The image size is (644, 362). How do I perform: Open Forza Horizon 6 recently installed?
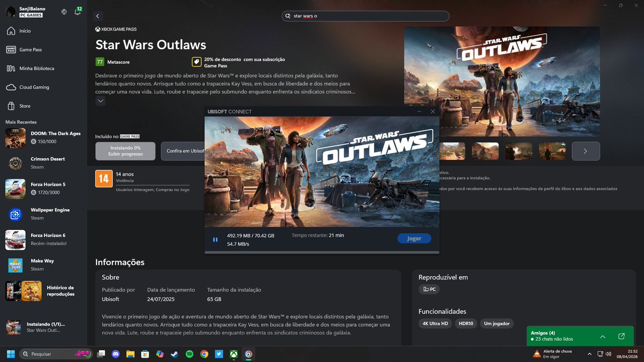44,239
